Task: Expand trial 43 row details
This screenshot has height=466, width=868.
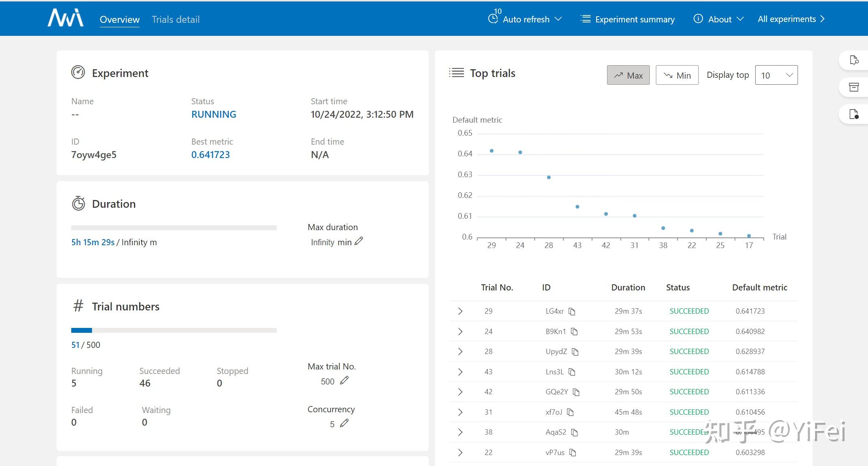Action: pos(460,372)
